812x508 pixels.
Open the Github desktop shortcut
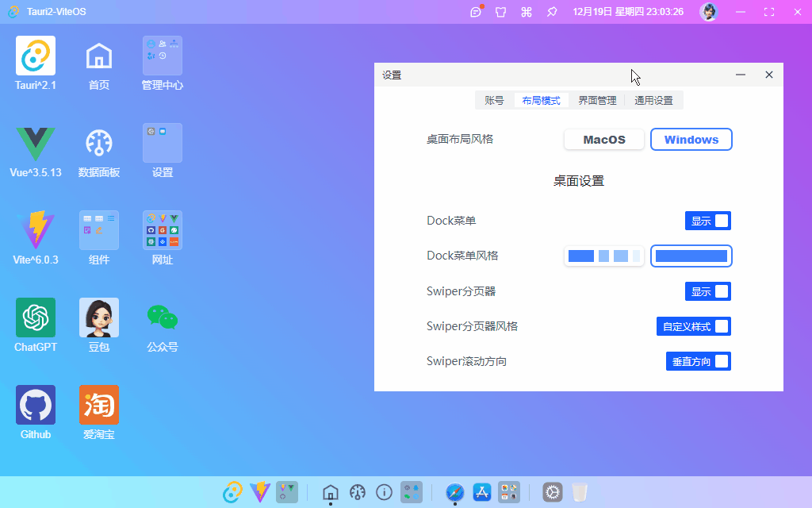(36, 405)
